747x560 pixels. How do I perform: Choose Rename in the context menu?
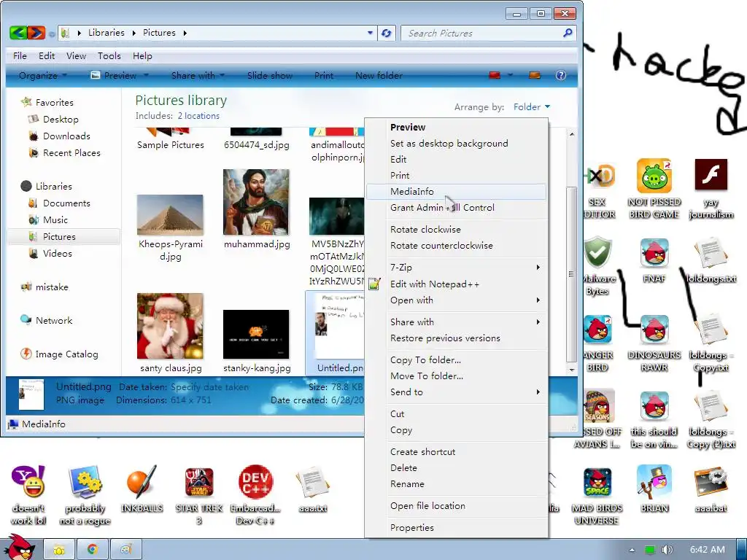[x=456, y=484]
